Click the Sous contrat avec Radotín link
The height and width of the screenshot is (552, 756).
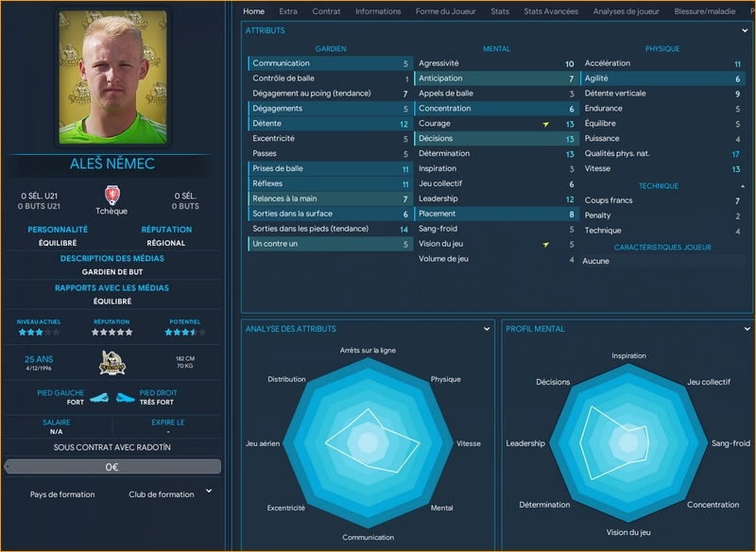click(112, 447)
